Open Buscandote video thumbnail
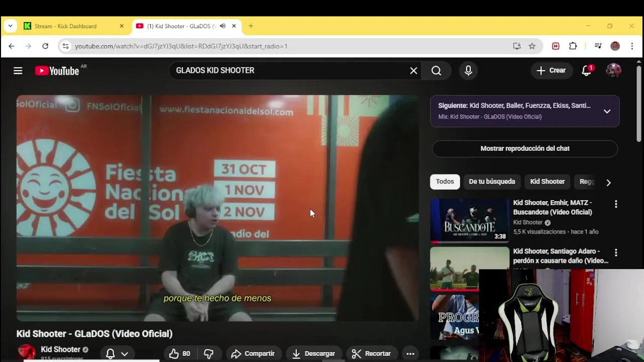 [x=469, y=221]
